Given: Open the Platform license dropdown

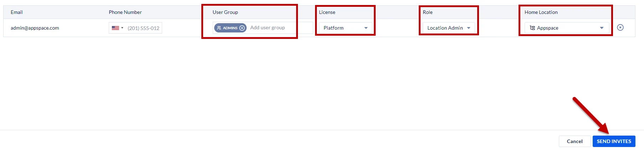Looking at the screenshot, I should click(345, 28).
